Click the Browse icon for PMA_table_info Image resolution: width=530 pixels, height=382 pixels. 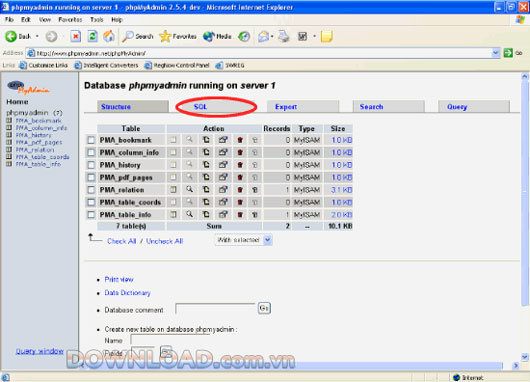click(173, 214)
